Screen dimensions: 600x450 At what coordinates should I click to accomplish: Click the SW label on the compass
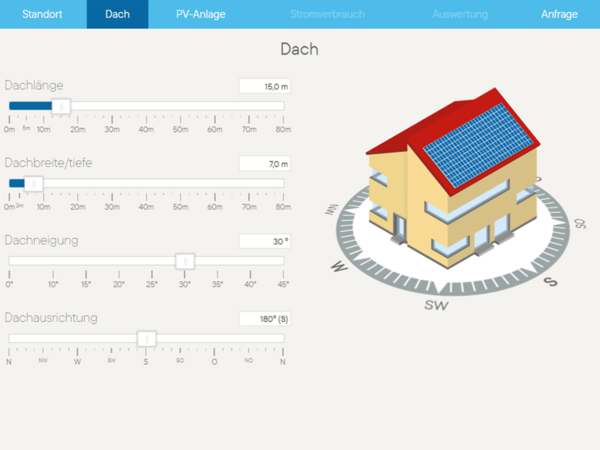pyautogui.click(x=436, y=305)
